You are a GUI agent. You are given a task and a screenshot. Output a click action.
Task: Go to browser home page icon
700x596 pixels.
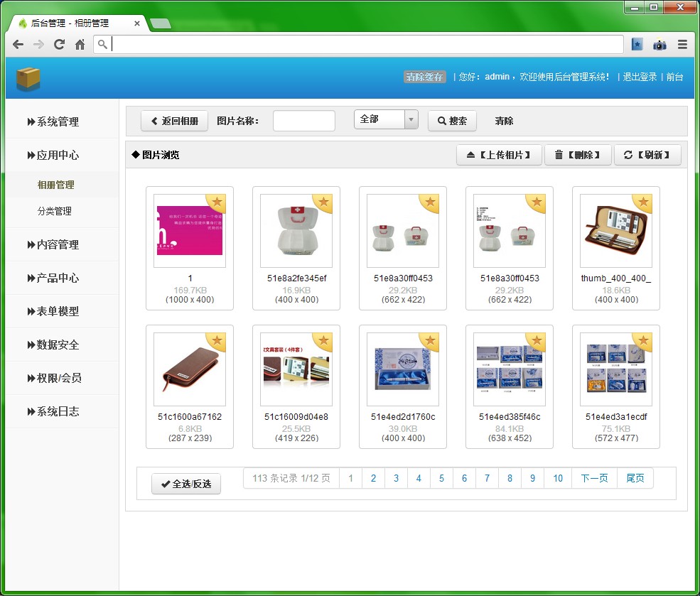[x=80, y=44]
